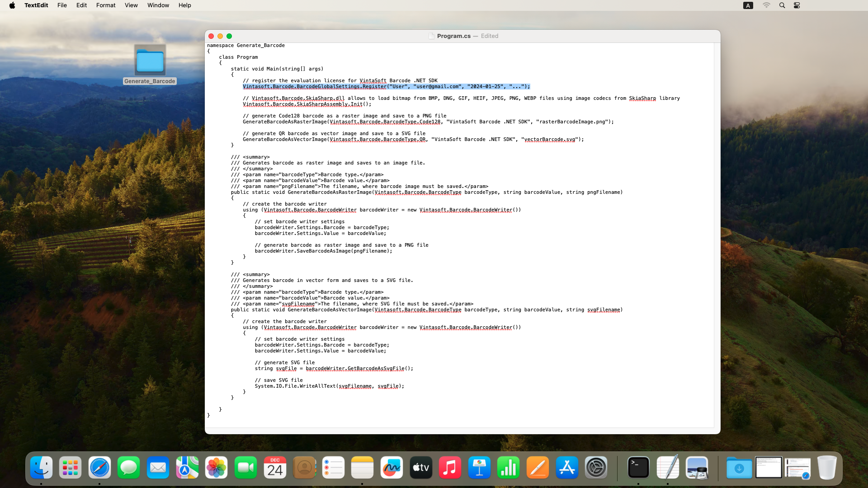868x488 pixels.
Task: Open the Apple menu
Action: click(12, 5)
